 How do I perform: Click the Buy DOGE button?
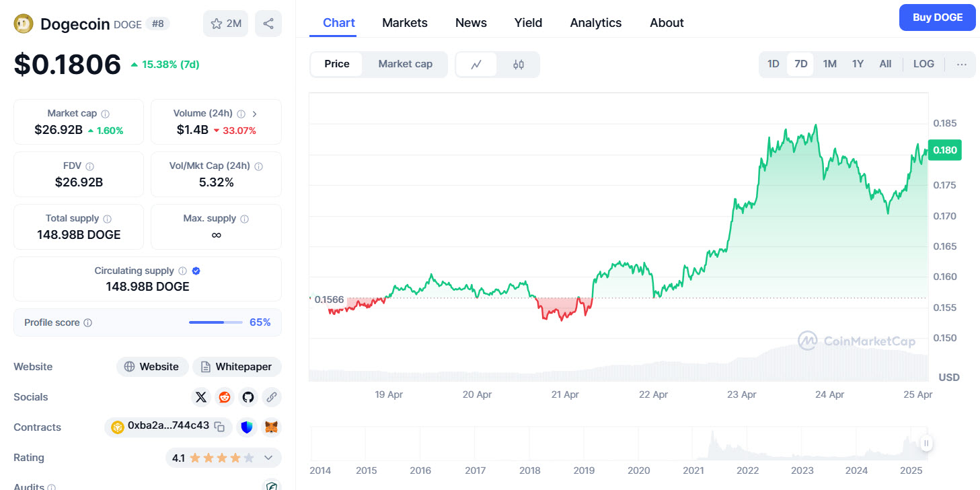pos(937,17)
